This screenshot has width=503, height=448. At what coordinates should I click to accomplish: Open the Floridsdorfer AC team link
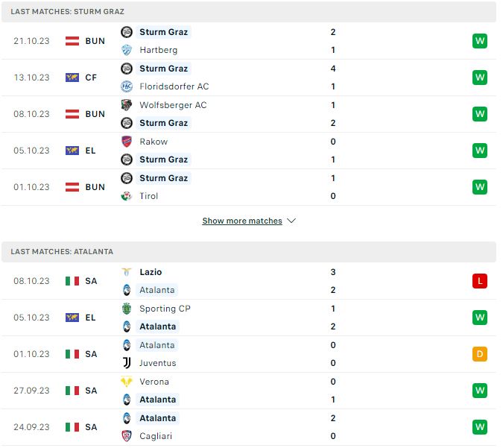(174, 86)
